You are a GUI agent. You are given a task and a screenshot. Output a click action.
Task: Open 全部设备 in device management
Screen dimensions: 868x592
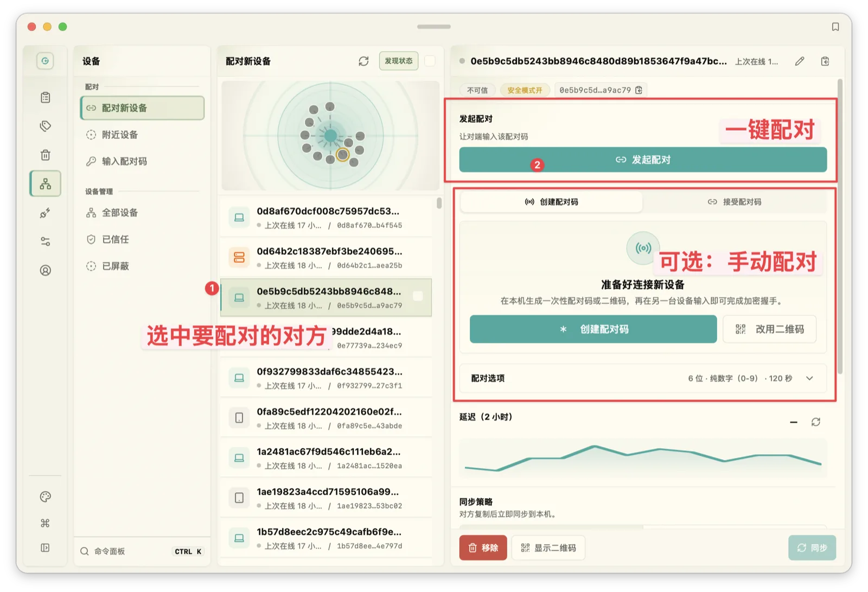[142, 213]
